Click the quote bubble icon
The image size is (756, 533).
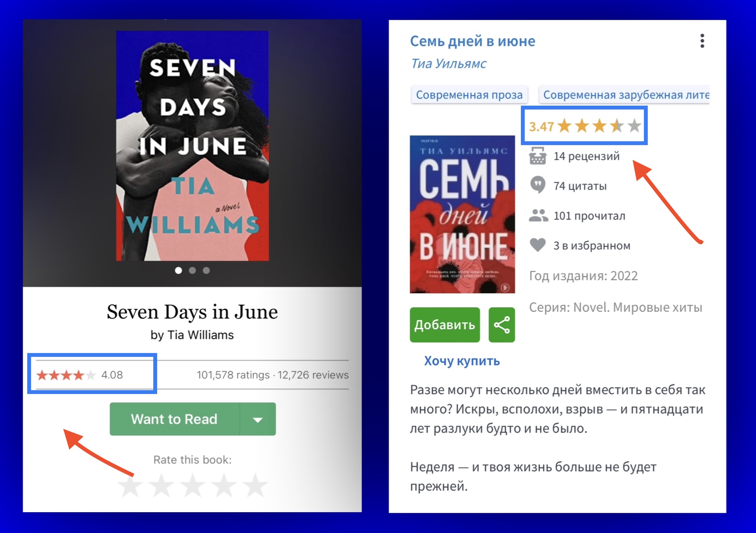point(537,185)
